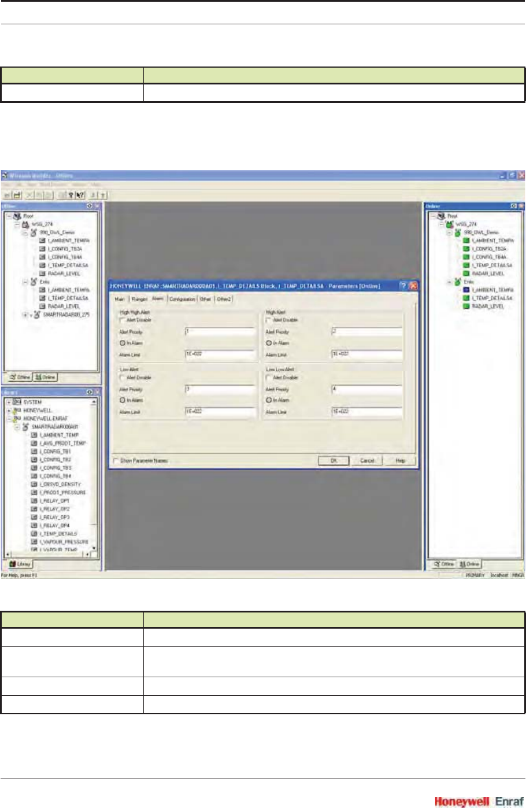Select In Alarm under High Alert

[x=269, y=343]
